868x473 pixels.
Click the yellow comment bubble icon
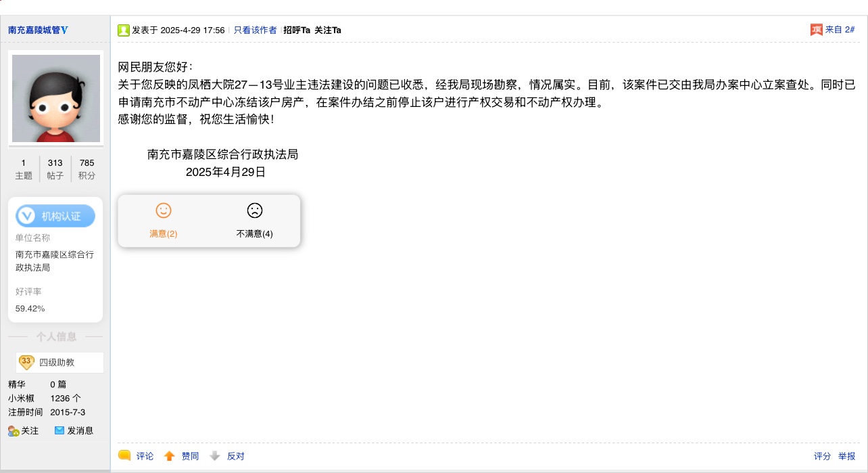(124, 455)
